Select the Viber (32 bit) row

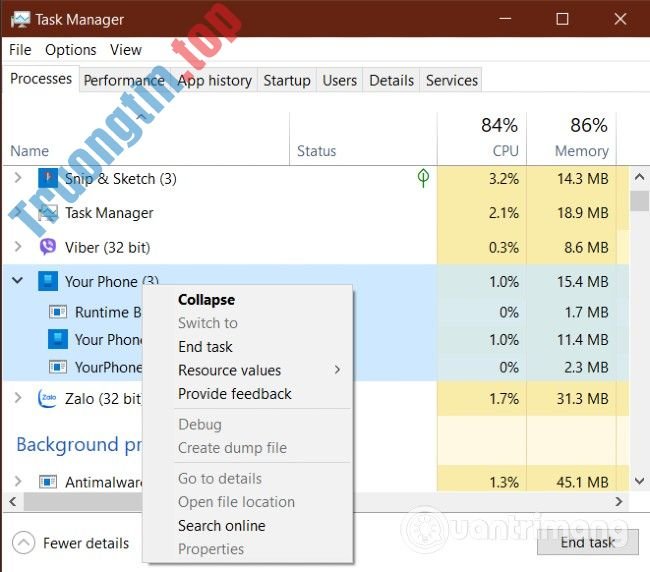(316, 247)
